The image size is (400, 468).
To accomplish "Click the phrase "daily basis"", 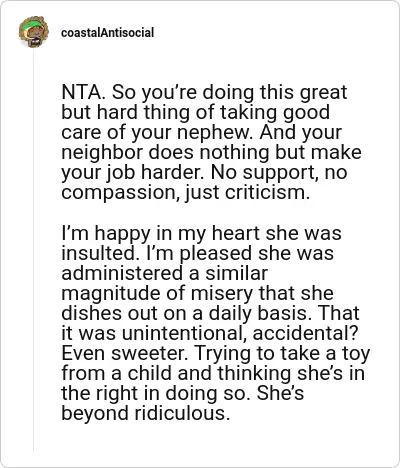I will [x=259, y=314].
